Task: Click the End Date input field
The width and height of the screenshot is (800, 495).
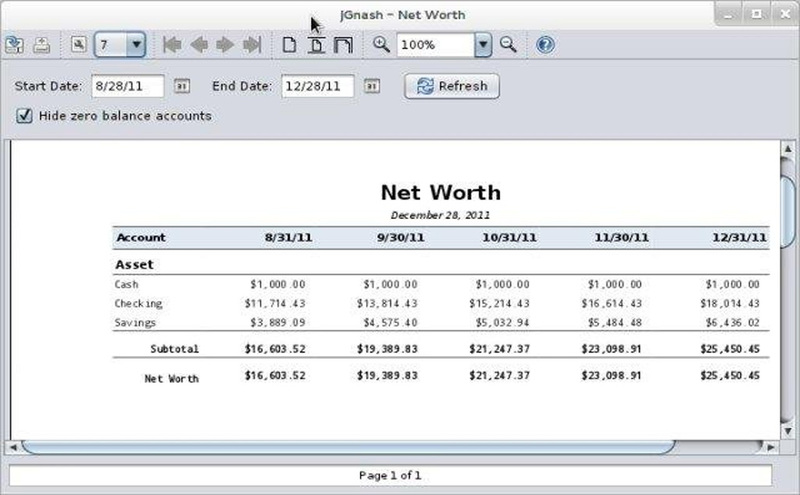Action: tap(317, 86)
